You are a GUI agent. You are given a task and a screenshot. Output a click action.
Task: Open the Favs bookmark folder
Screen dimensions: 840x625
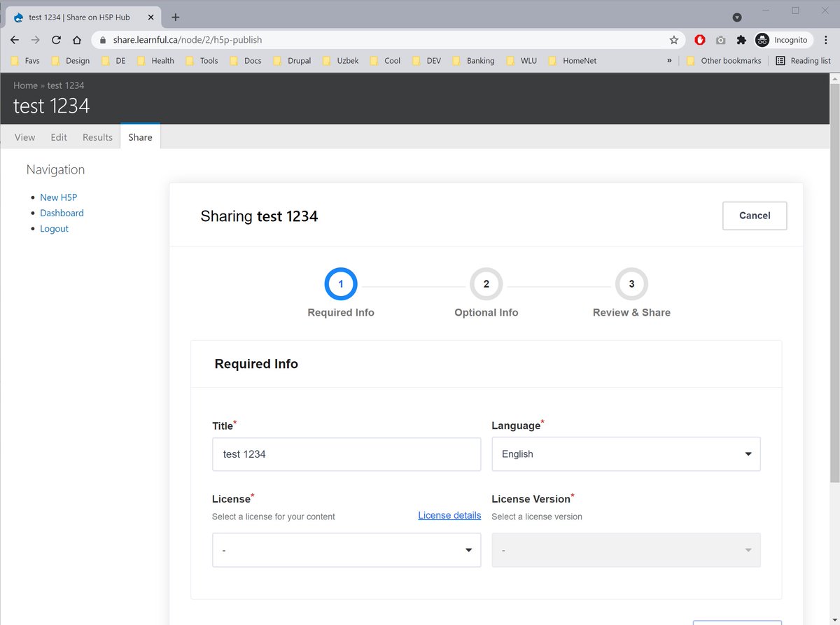(x=25, y=61)
